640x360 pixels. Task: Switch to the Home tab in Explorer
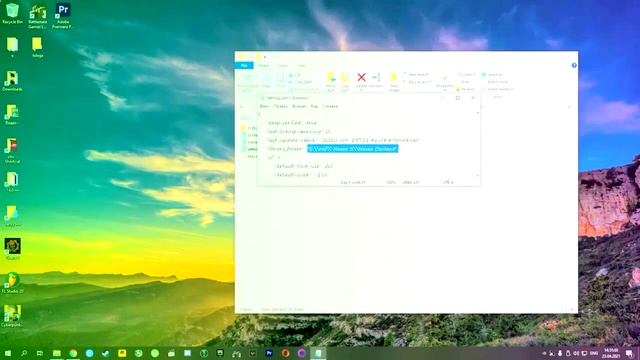263,65
